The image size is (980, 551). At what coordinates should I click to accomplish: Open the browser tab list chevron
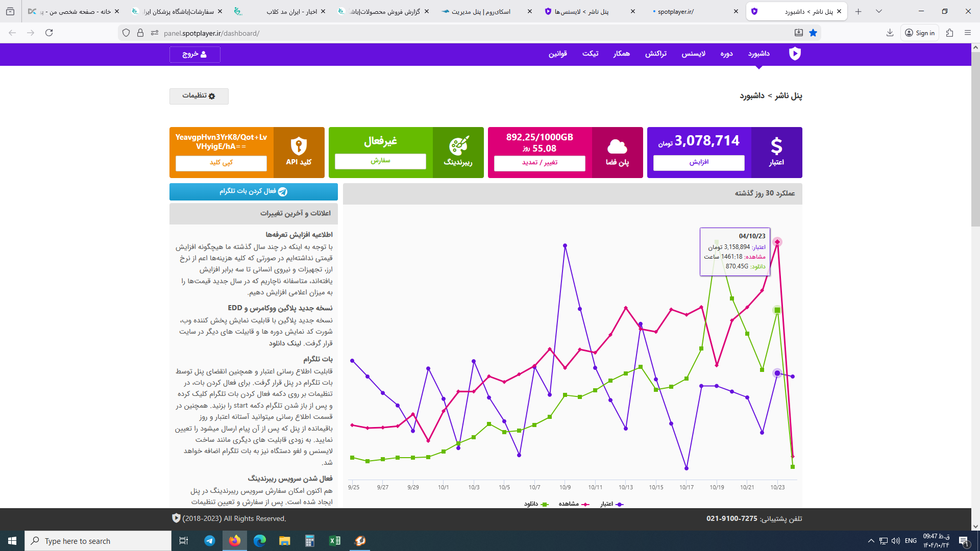tap(879, 11)
